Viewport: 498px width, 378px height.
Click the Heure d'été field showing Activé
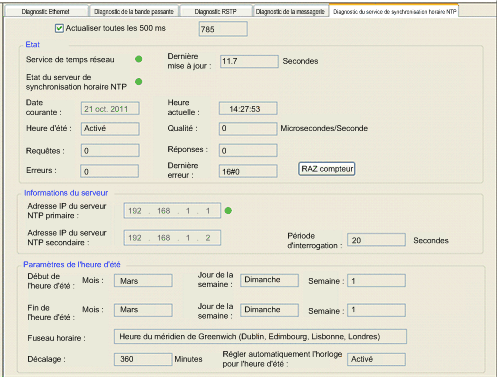(110, 129)
